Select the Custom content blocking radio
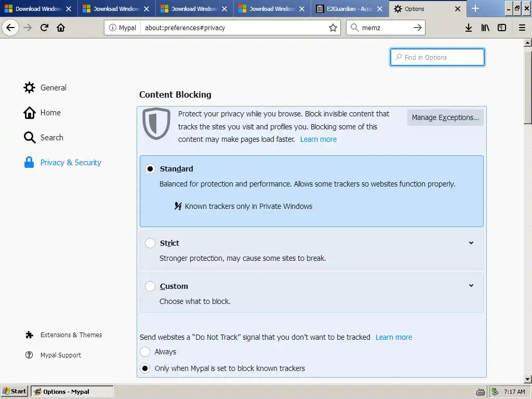The image size is (532, 399). pyautogui.click(x=150, y=286)
